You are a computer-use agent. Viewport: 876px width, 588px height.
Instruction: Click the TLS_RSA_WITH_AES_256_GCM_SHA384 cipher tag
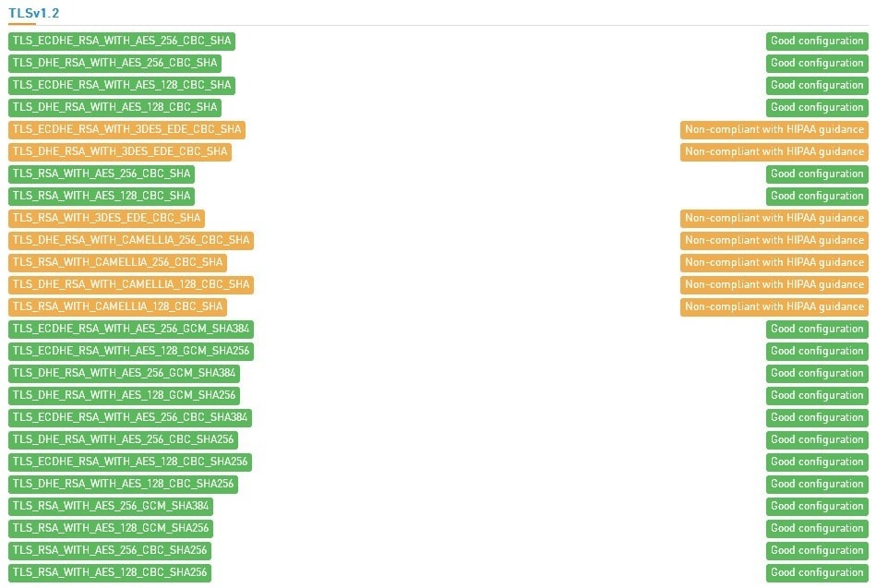pos(111,506)
